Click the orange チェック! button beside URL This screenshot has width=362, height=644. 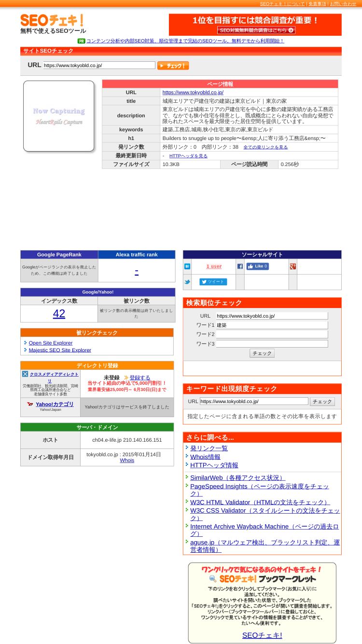pos(173,66)
